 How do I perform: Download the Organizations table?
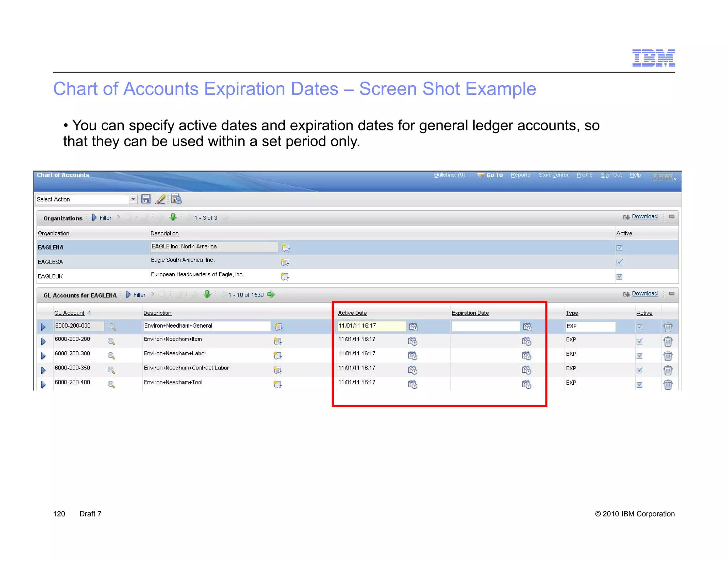pyautogui.click(x=644, y=216)
